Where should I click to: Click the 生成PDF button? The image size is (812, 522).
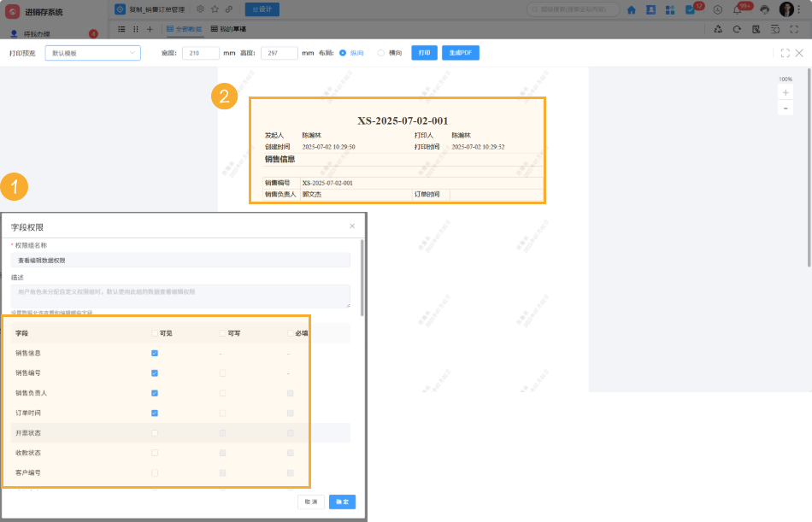click(x=460, y=53)
